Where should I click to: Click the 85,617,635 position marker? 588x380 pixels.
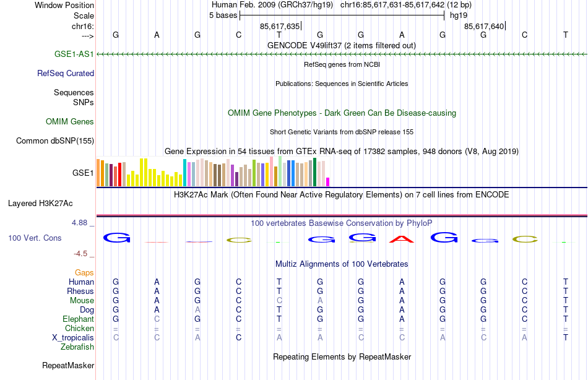pyautogui.click(x=280, y=26)
